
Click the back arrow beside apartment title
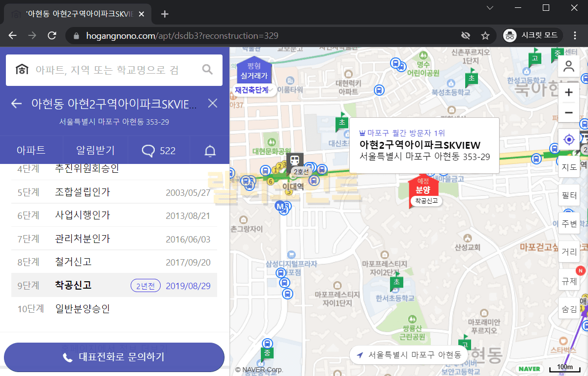pos(17,104)
